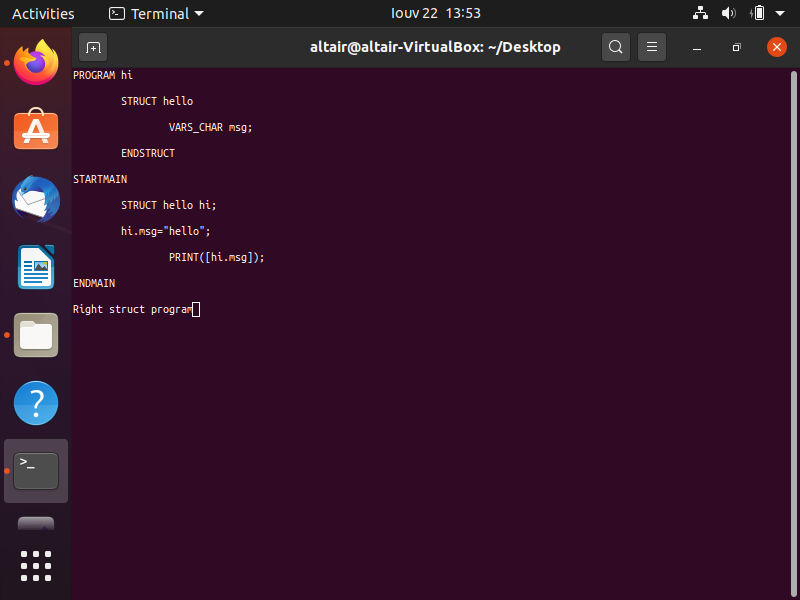Screen dimensions: 800x600
Task: Select the altair@altair-VirtualBox window title
Action: click(436, 47)
